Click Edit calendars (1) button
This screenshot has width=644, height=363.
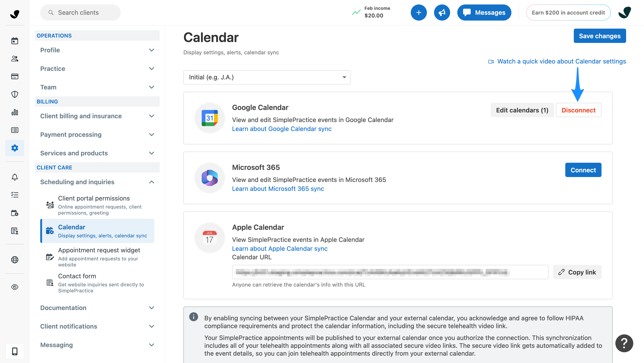(522, 110)
